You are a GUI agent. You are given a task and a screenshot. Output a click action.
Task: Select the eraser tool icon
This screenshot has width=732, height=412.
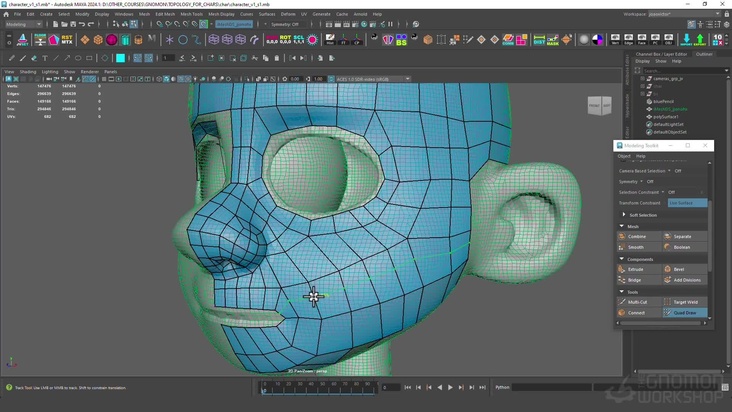34,58
